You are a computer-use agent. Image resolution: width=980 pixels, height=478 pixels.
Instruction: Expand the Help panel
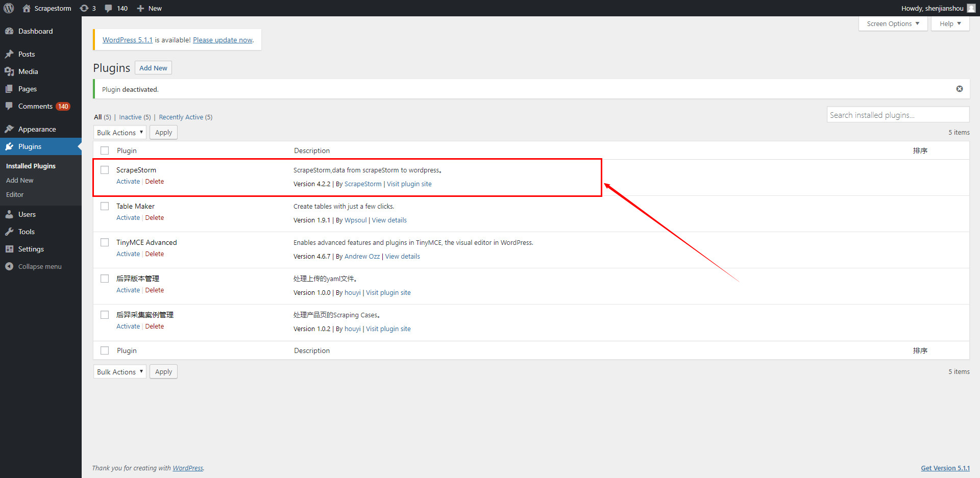tap(950, 23)
